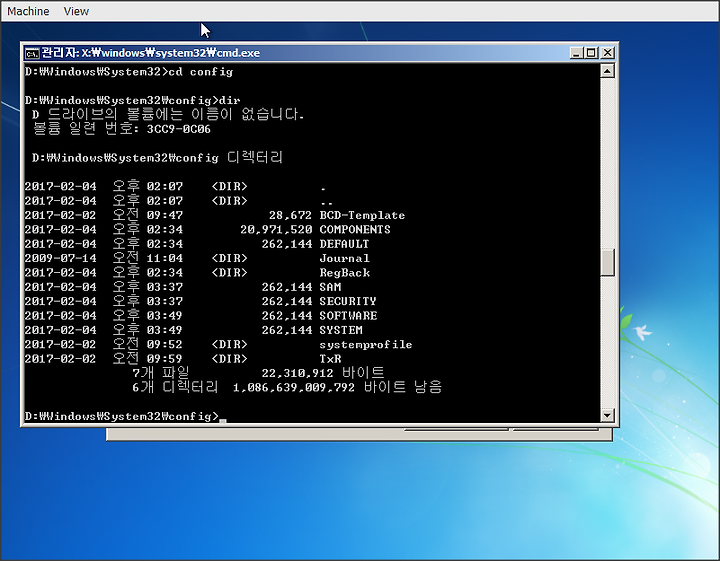Maximize the cmd.exe window
The image size is (720, 561).
pyautogui.click(x=591, y=53)
